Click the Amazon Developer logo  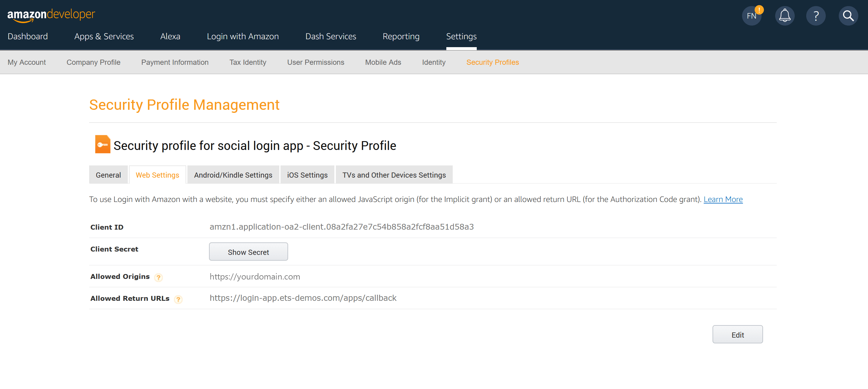[x=51, y=15]
